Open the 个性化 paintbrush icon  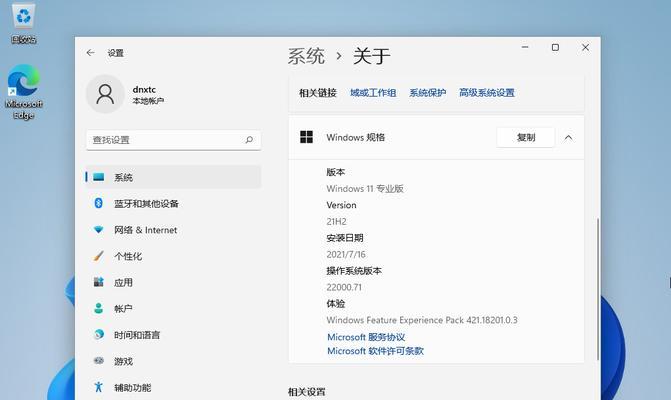tap(98, 256)
